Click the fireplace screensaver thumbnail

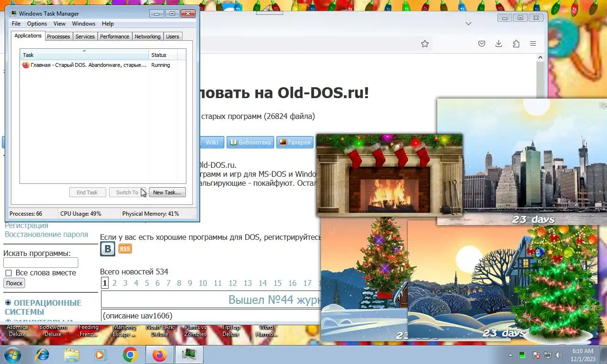(389, 175)
